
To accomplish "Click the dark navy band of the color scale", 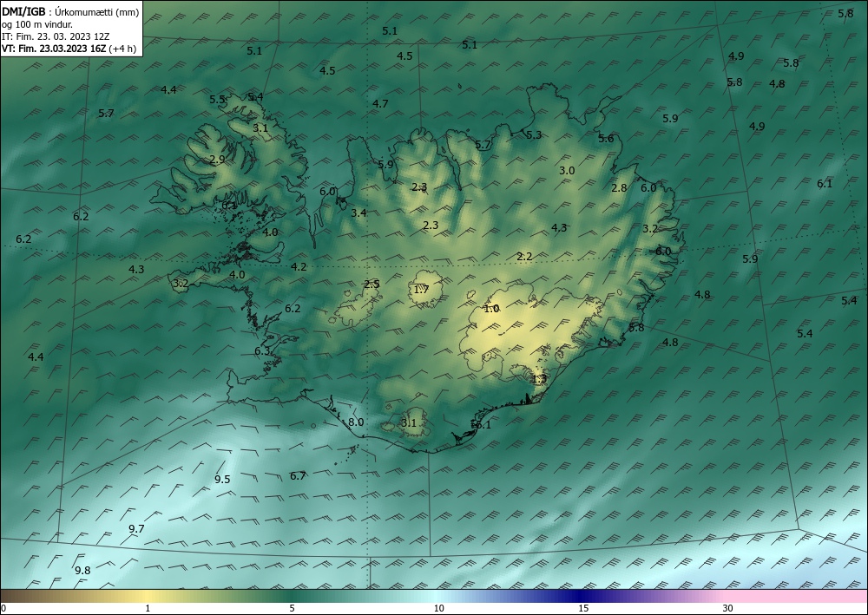I will (x=582, y=596).
